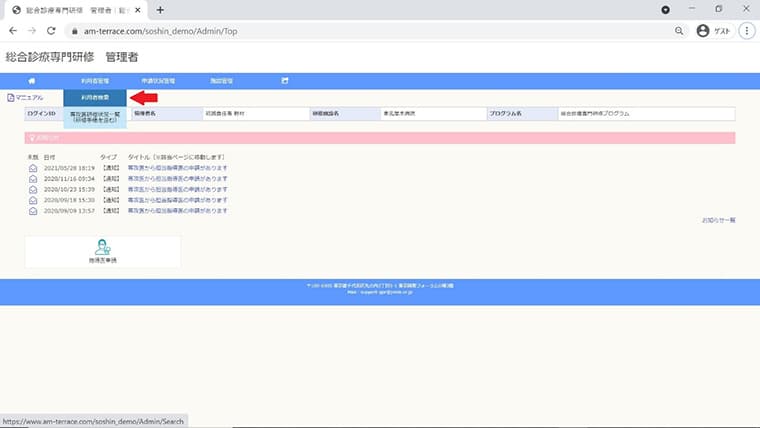Open the calendar icon in the blue navigation bar
This screenshot has height=428, width=760.
[285, 81]
